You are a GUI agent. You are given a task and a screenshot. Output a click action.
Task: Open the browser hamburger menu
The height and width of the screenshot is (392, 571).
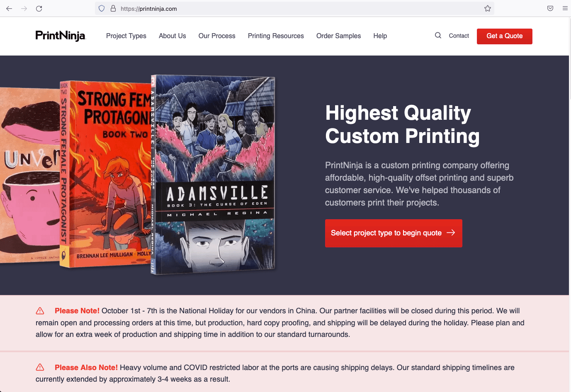pyautogui.click(x=565, y=8)
